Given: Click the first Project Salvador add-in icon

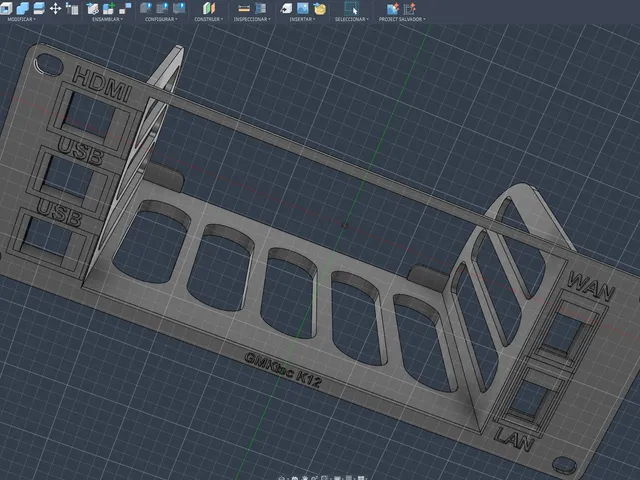Looking at the screenshot, I should (393, 8).
